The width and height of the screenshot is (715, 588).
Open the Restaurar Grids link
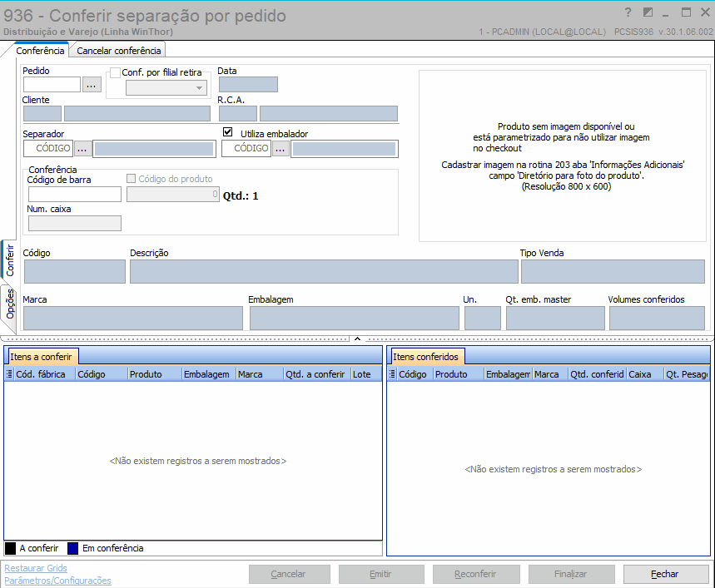(36, 568)
